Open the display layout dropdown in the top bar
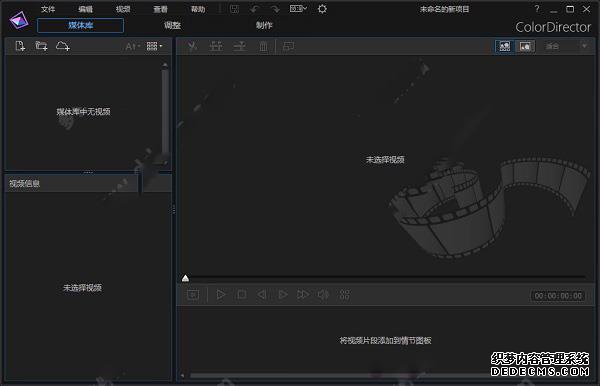This screenshot has width=600, height=386. pos(298,8)
